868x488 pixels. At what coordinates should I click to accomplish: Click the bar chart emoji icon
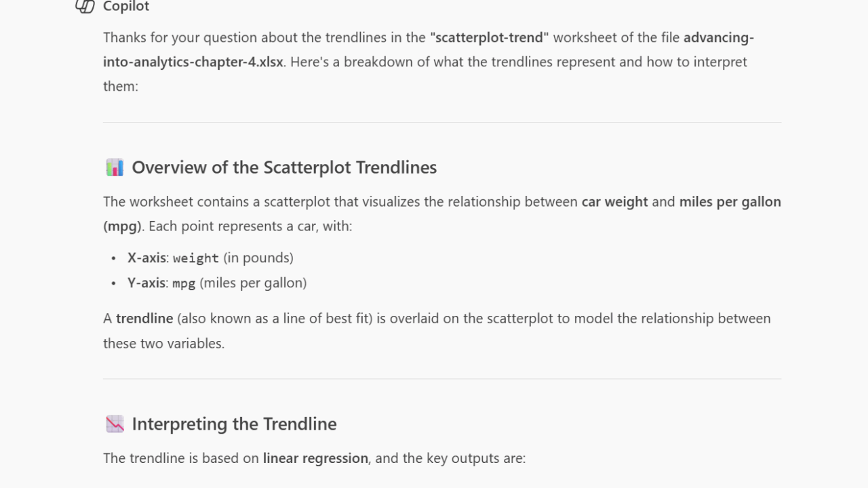click(x=115, y=167)
